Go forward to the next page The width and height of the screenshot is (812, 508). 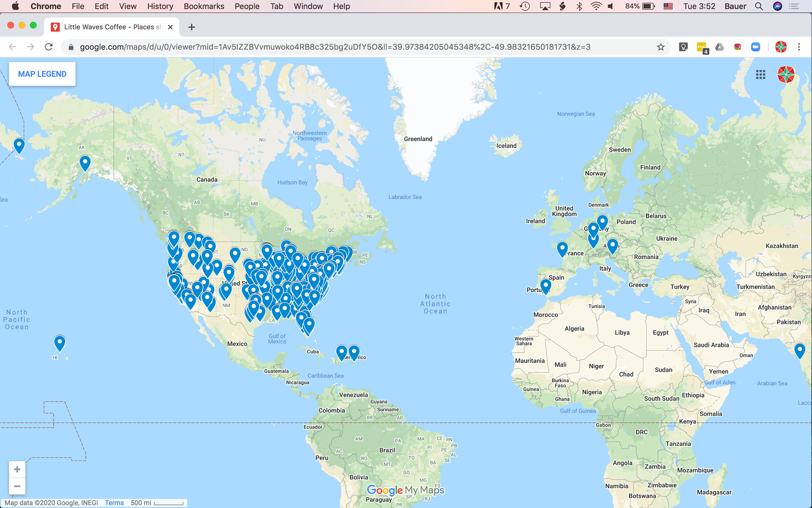pyautogui.click(x=31, y=47)
